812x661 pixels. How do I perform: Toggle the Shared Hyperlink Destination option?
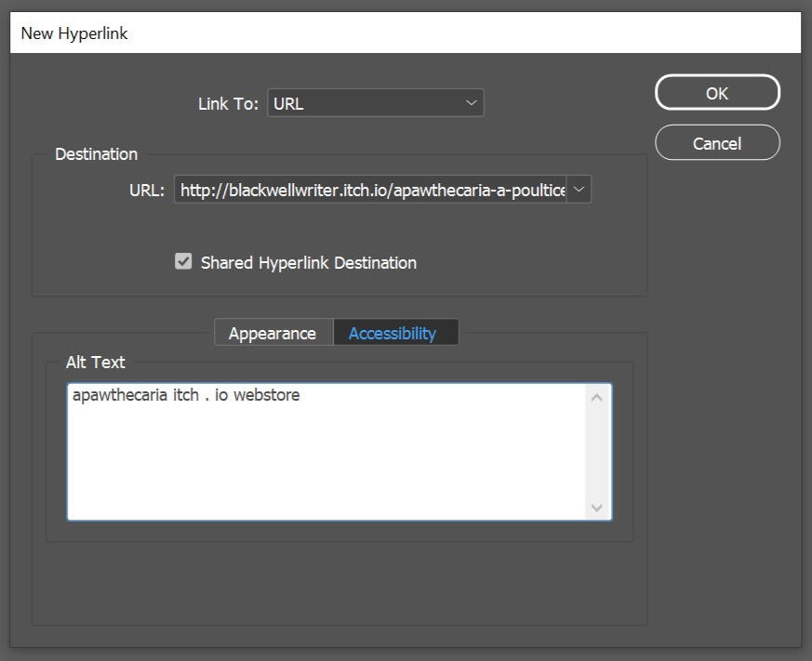(183, 262)
